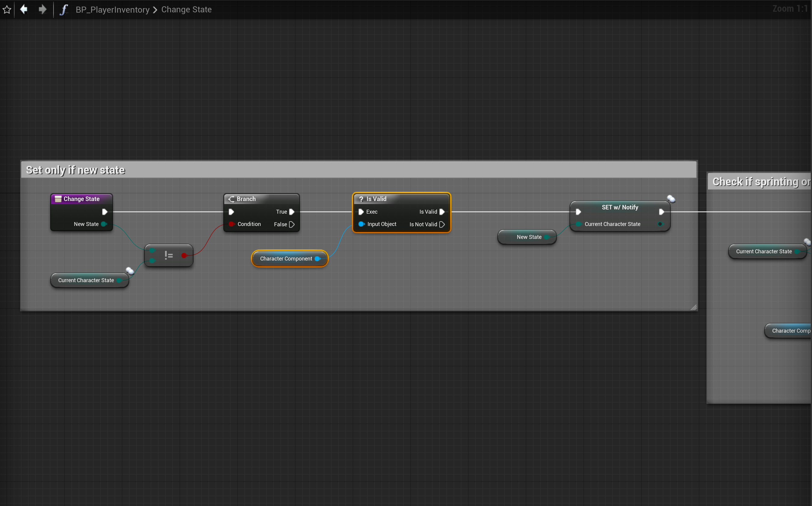This screenshot has width=812, height=506.
Task: Select the not-equal (!=) comparison node
Action: [168, 256]
